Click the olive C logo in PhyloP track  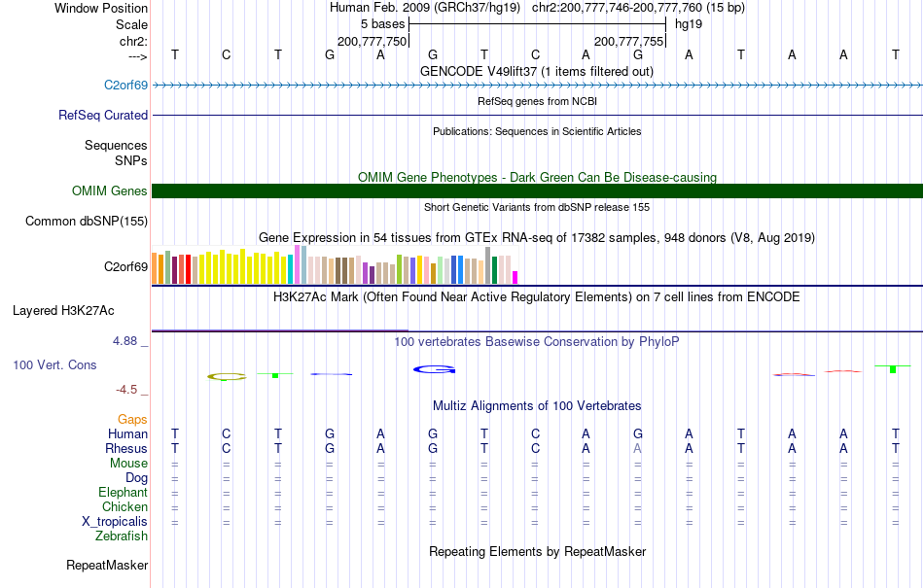[227, 377]
